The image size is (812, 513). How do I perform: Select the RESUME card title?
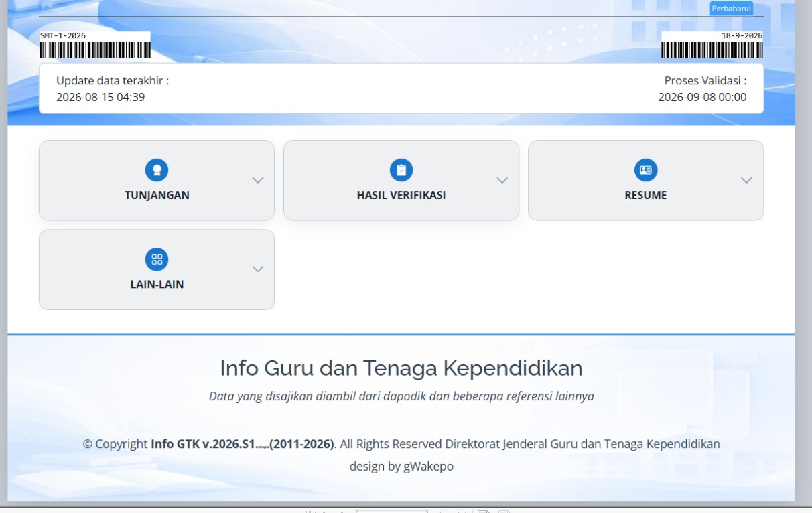tap(646, 196)
